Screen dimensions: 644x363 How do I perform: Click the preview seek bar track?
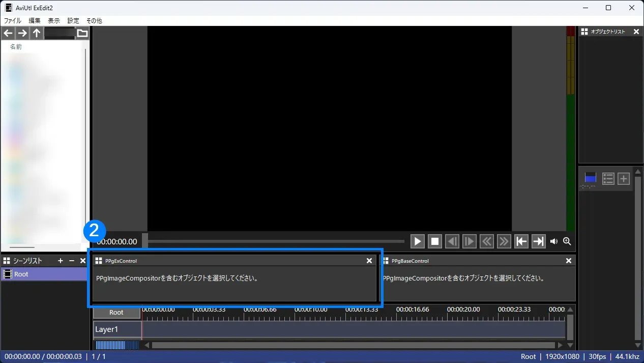pyautogui.click(x=276, y=241)
